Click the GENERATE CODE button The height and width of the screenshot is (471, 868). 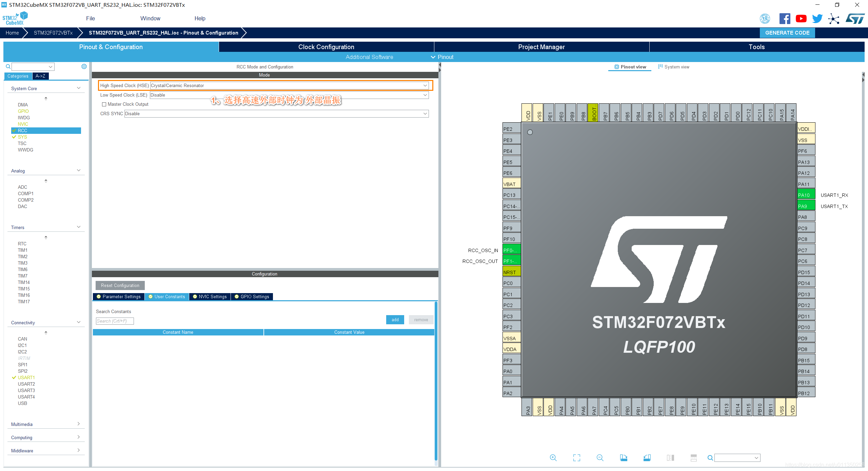tap(787, 33)
